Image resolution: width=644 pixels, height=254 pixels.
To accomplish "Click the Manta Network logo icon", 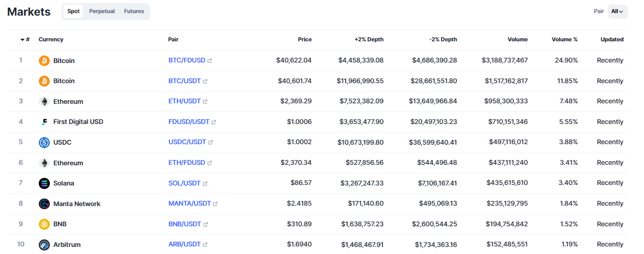I will click(44, 204).
